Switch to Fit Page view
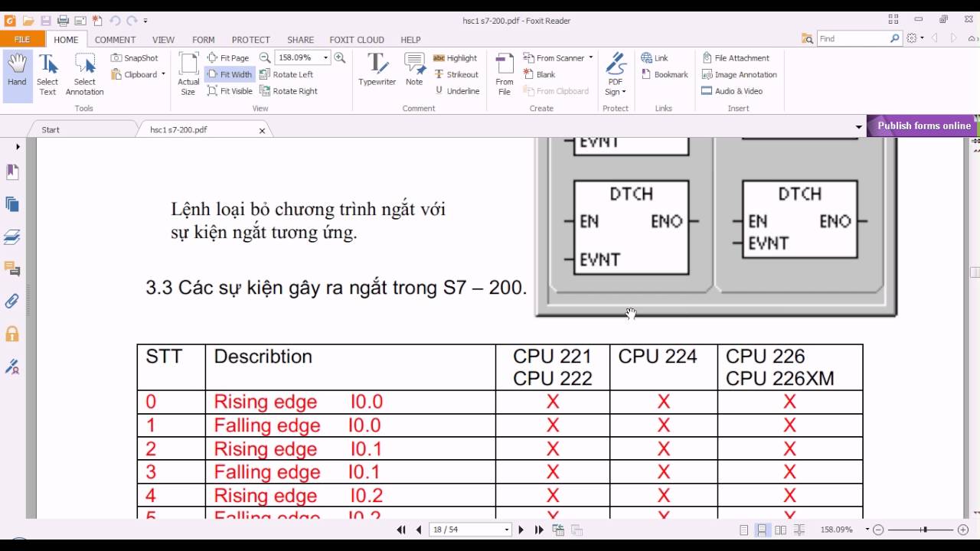The height and width of the screenshot is (551, 980). (x=228, y=58)
